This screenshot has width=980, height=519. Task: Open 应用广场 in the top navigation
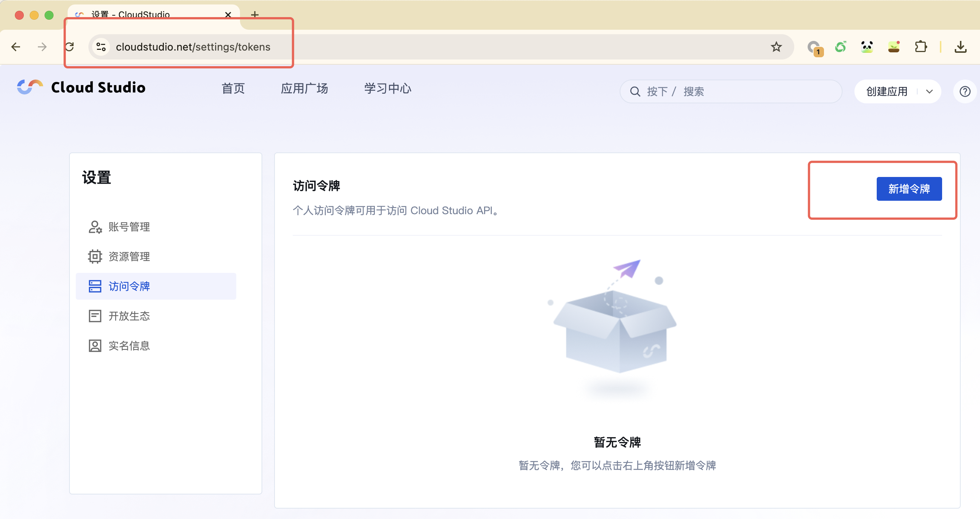(304, 89)
